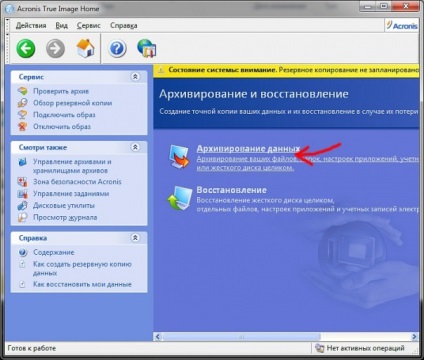Image resolution: width=424 pixels, height=360 pixels.
Task: Open the Сервис menu in menu bar
Action: (x=89, y=26)
